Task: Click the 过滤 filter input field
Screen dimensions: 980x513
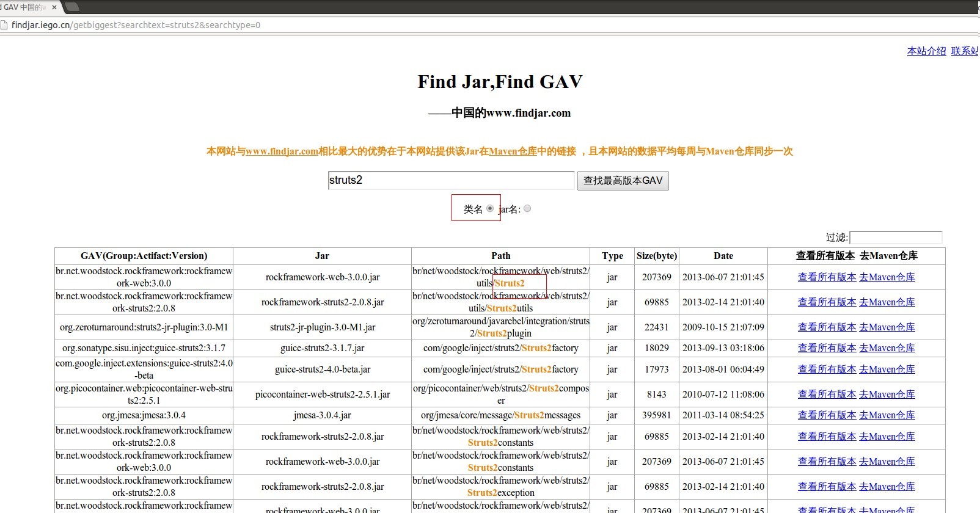Action: (896, 238)
